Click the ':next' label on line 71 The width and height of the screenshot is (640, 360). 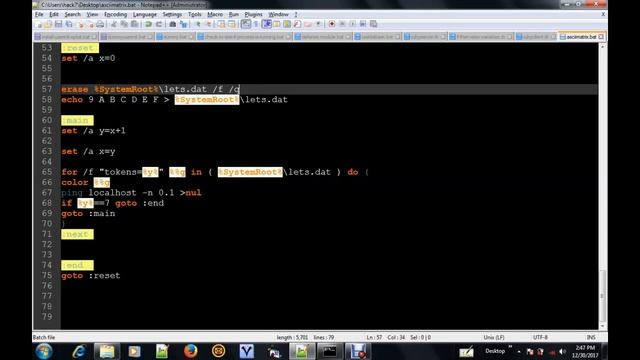point(77,234)
